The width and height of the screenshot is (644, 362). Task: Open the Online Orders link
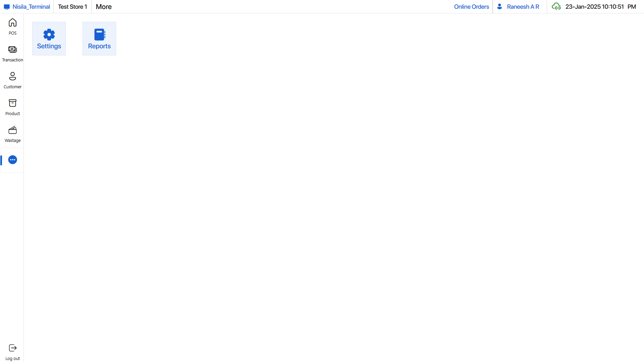471,7
